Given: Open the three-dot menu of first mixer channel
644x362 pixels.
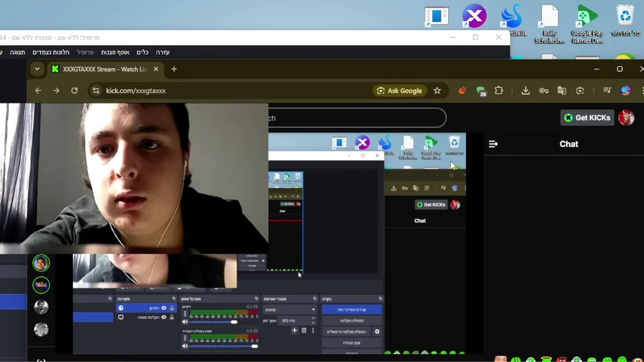Looking at the screenshot, I should [x=185, y=314].
